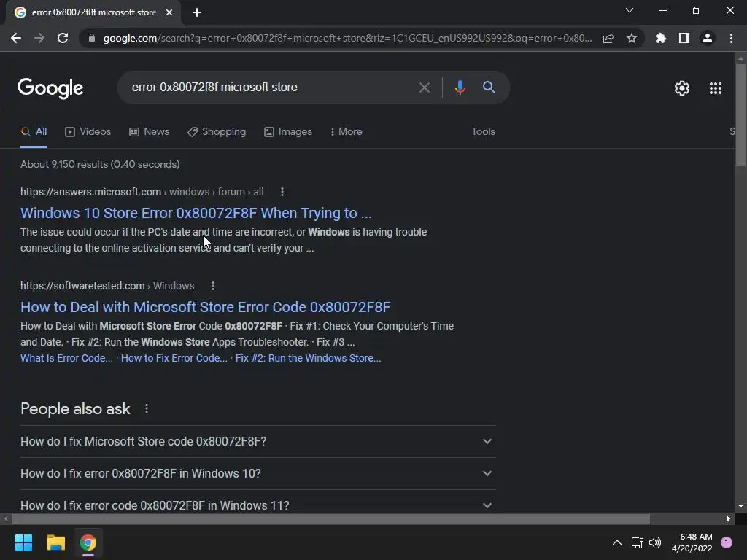
Task: Switch to News results tab
Action: coord(149,132)
